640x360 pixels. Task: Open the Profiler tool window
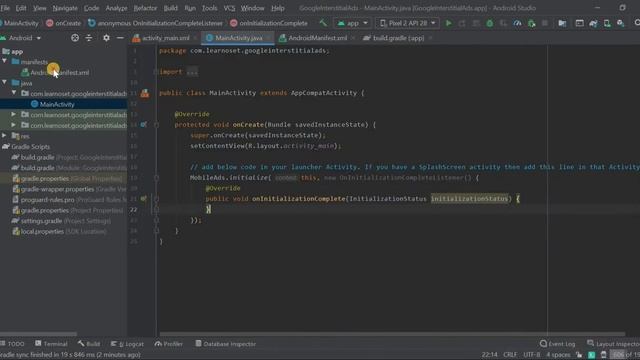169,344
